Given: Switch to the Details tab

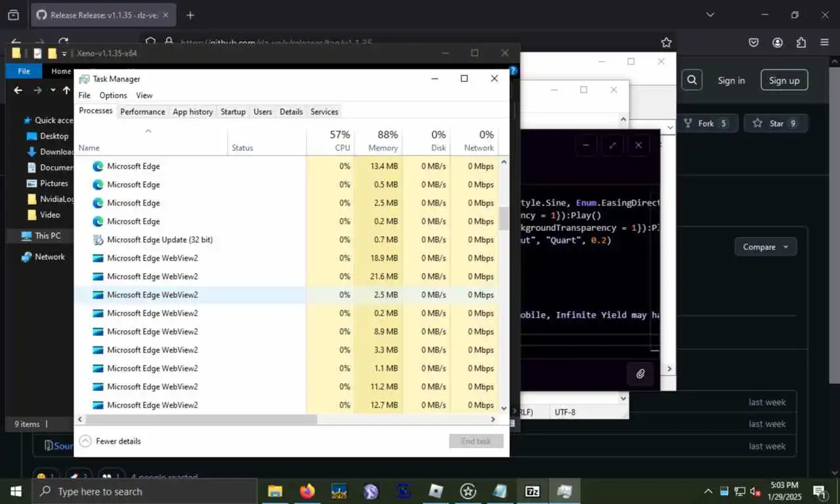Looking at the screenshot, I should click(x=291, y=112).
